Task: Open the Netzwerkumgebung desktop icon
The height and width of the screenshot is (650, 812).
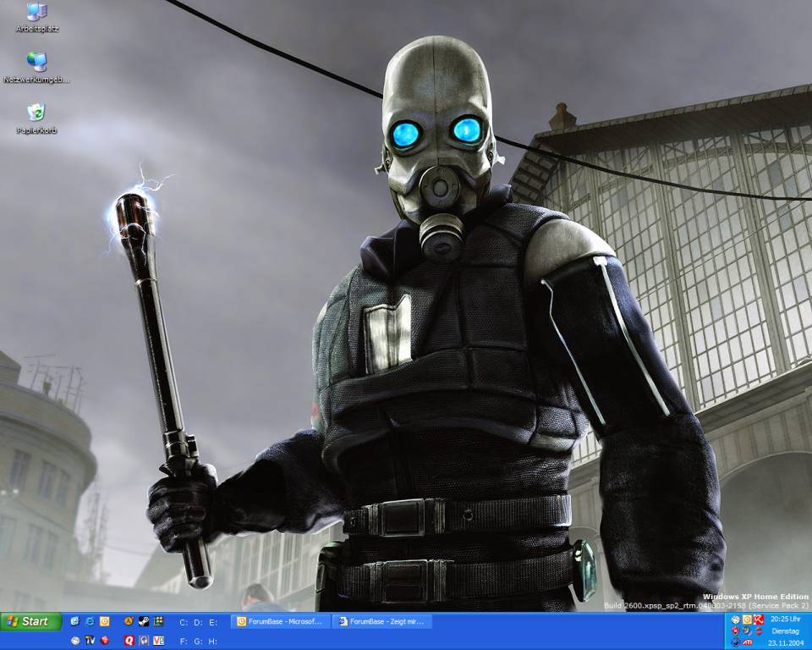Action: coord(36,68)
